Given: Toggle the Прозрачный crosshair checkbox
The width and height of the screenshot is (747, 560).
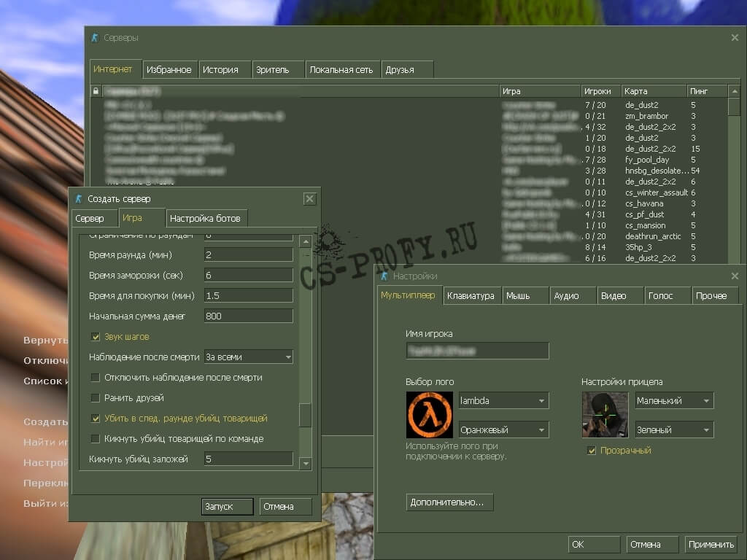Looking at the screenshot, I should point(592,451).
